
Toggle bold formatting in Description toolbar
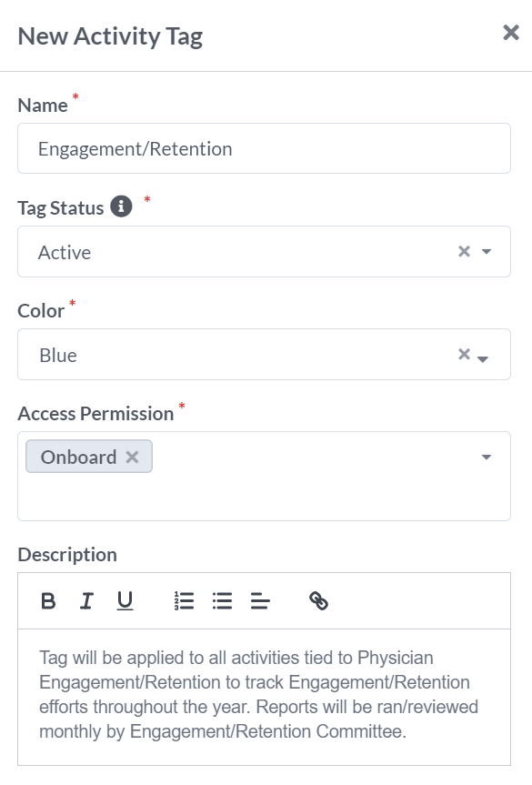coord(48,600)
